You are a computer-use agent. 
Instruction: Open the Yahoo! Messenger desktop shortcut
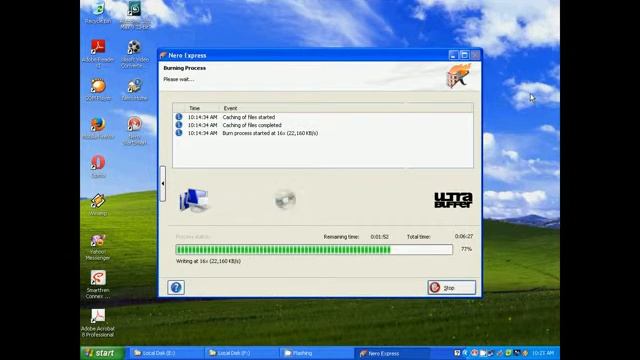98,247
